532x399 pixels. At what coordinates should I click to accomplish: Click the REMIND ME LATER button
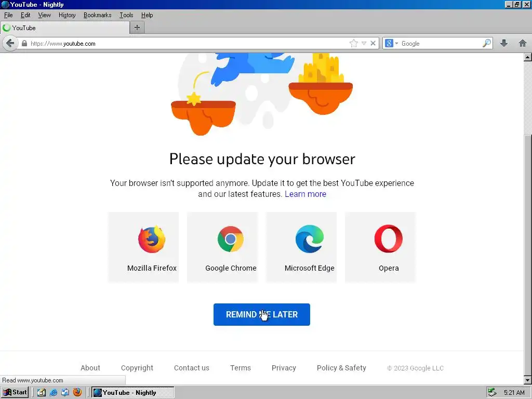pyautogui.click(x=262, y=314)
